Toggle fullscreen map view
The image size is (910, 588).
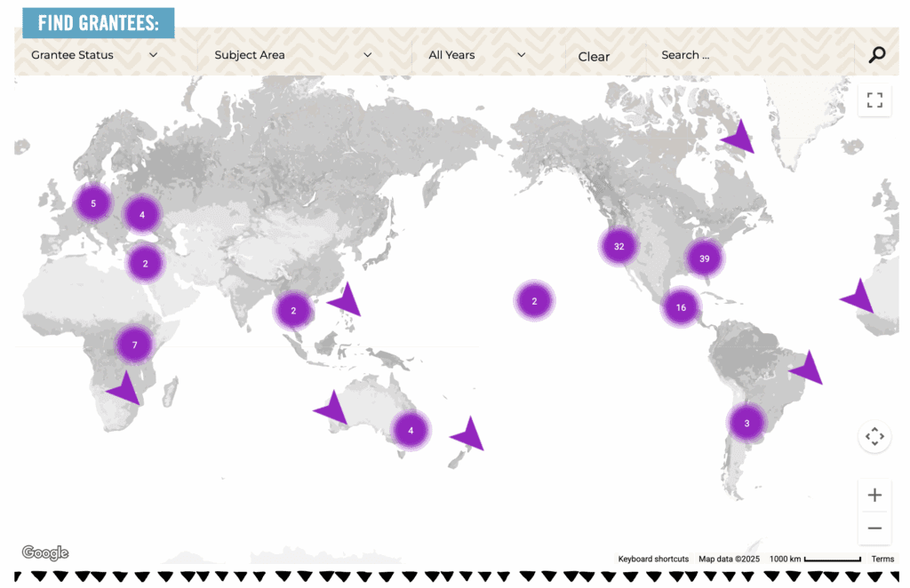point(874,100)
